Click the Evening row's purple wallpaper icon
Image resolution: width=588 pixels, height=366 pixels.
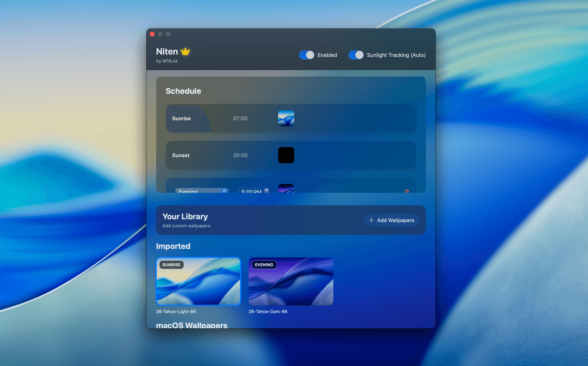pos(286,189)
